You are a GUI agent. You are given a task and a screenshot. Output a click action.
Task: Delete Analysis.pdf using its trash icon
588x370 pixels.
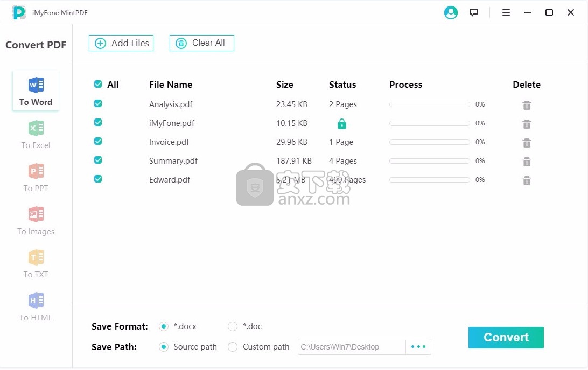click(x=527, y=105)
